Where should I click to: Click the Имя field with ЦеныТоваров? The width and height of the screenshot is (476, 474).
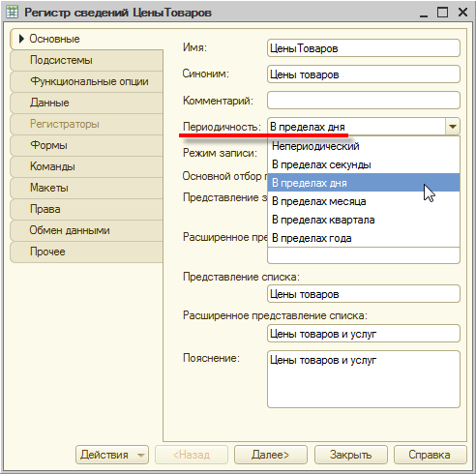click(364, 48)
